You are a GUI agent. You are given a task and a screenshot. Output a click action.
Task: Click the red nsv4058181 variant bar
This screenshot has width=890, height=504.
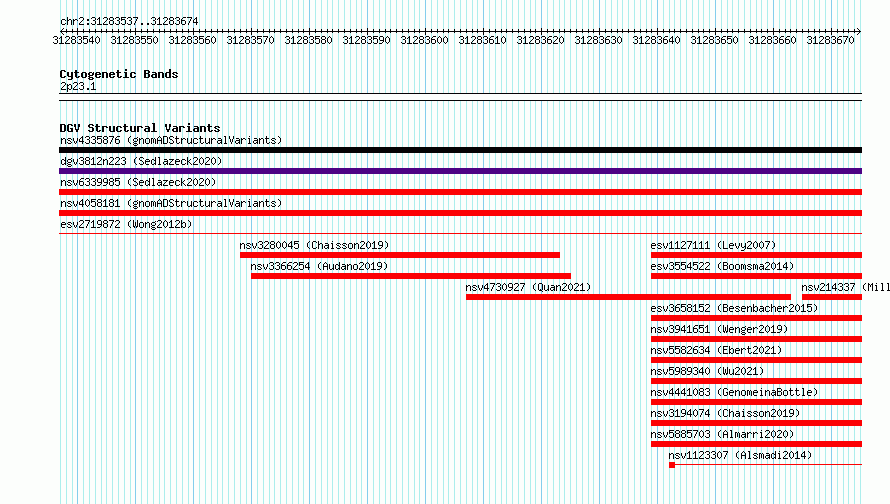click(460, 213)
